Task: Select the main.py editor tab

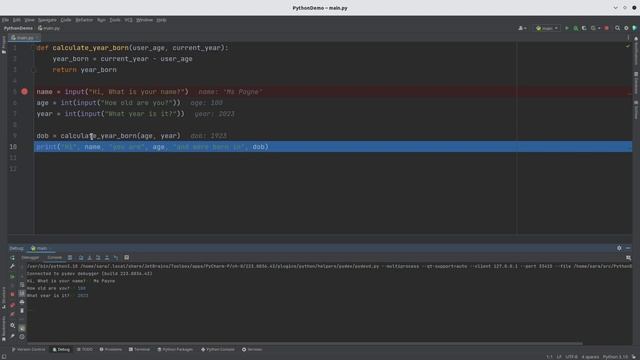Action: tap(23, 38)
